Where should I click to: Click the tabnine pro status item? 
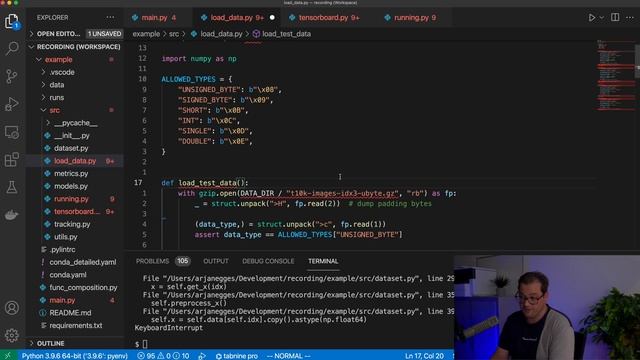[236, 356]
